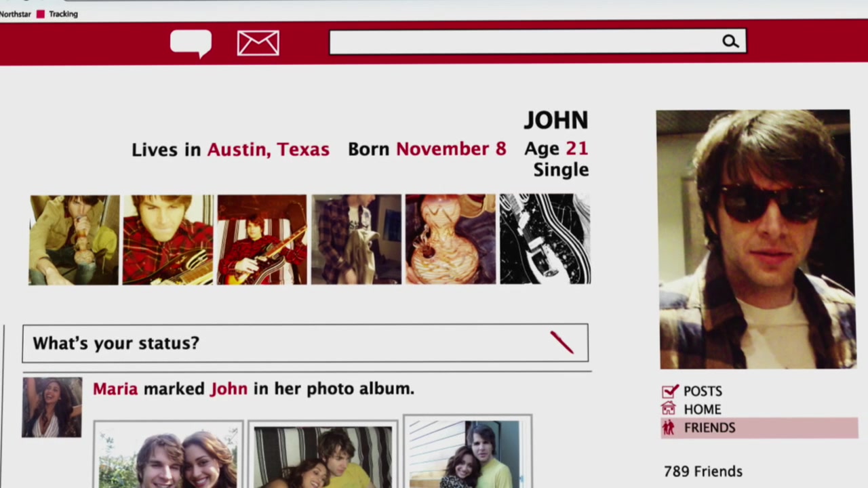This screenshot has width=868, height=488.
Task: Select the POSTS menu item
Action: click(703, 391)
